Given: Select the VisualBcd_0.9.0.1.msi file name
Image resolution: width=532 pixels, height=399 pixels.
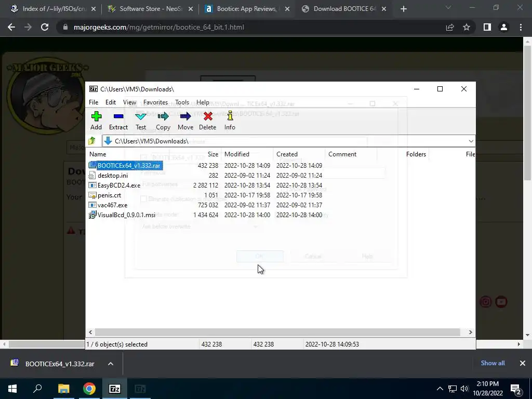Looking at the screenshot, I should coord(126,215).
